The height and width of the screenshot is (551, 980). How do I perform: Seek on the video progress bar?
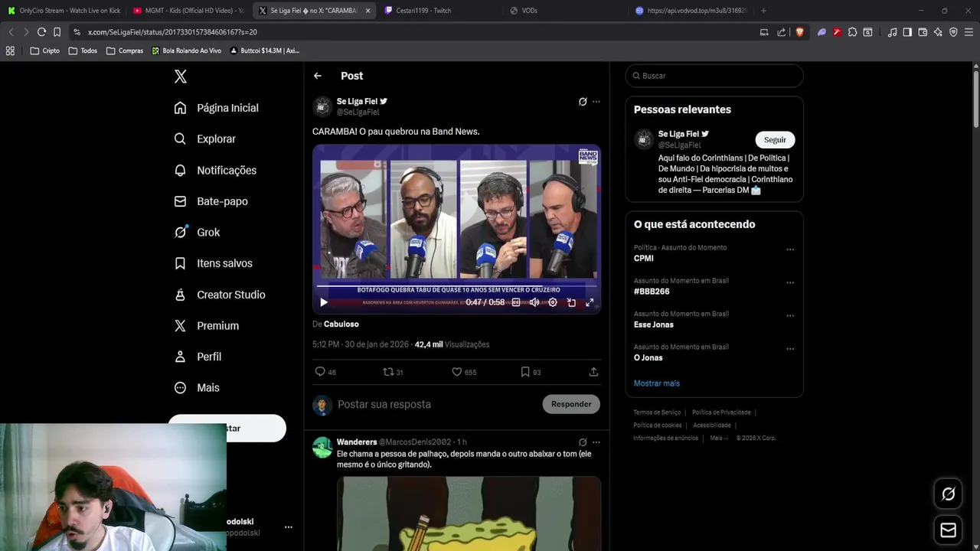(456, 286)
